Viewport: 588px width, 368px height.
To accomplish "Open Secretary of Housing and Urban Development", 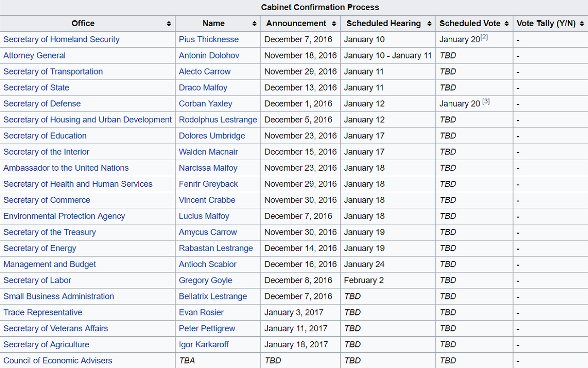I will point(87,120).
